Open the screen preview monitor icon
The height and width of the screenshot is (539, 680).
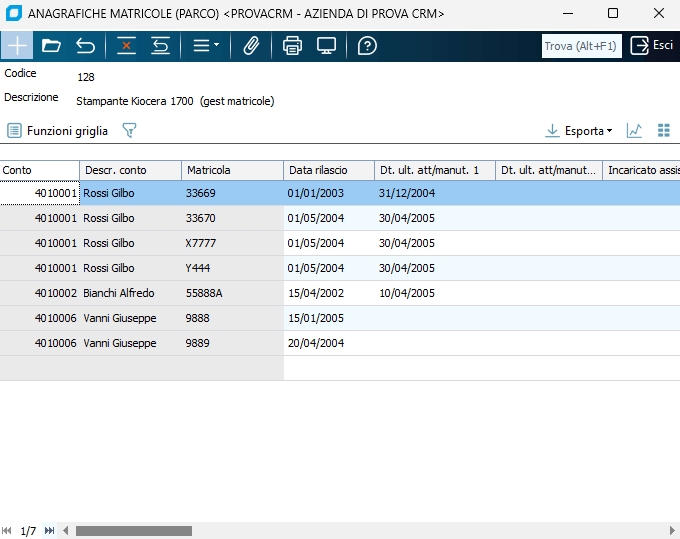click(326, 46)
